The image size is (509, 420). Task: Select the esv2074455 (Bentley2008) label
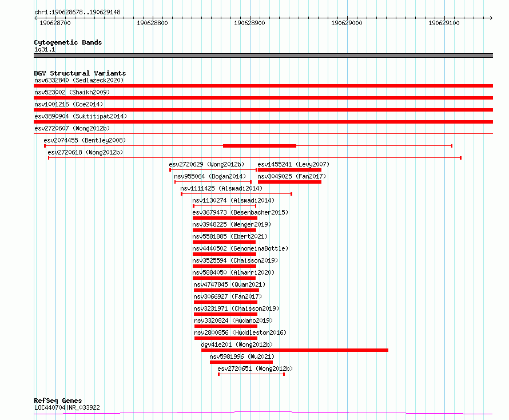(x=85, y=140)
